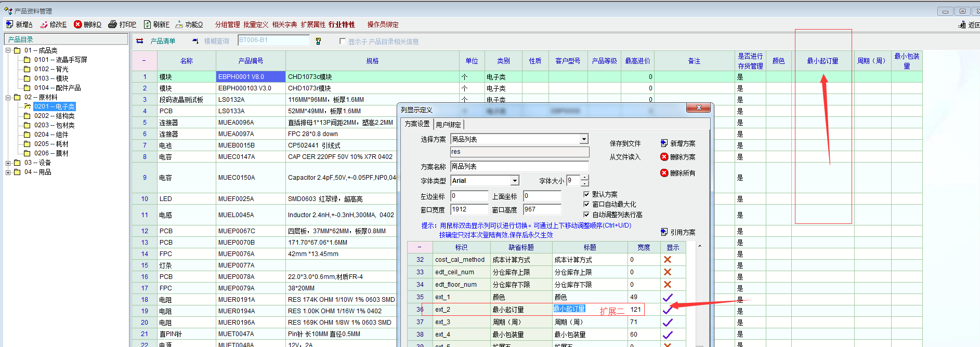Click the red 删除D delete icon
Screen dimensions: 980x347
[x=78, y=24]
